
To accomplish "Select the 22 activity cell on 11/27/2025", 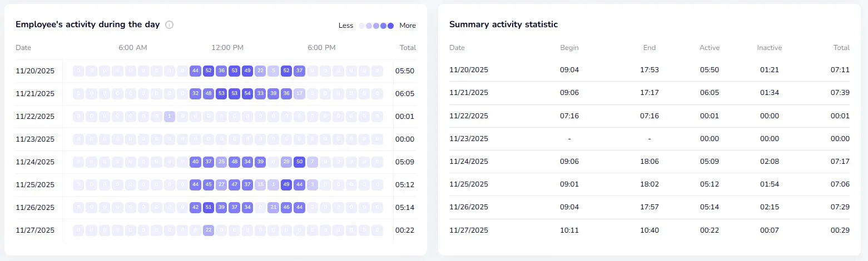I will point(209,230).
